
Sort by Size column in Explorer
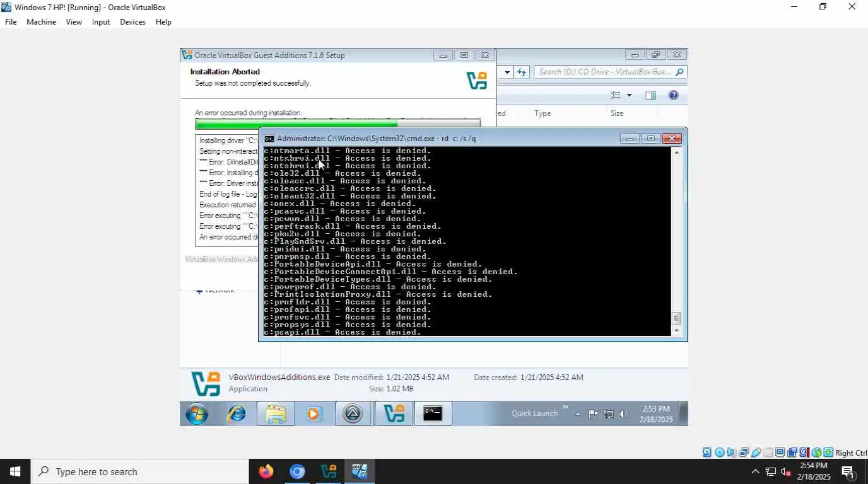(617, 113)
